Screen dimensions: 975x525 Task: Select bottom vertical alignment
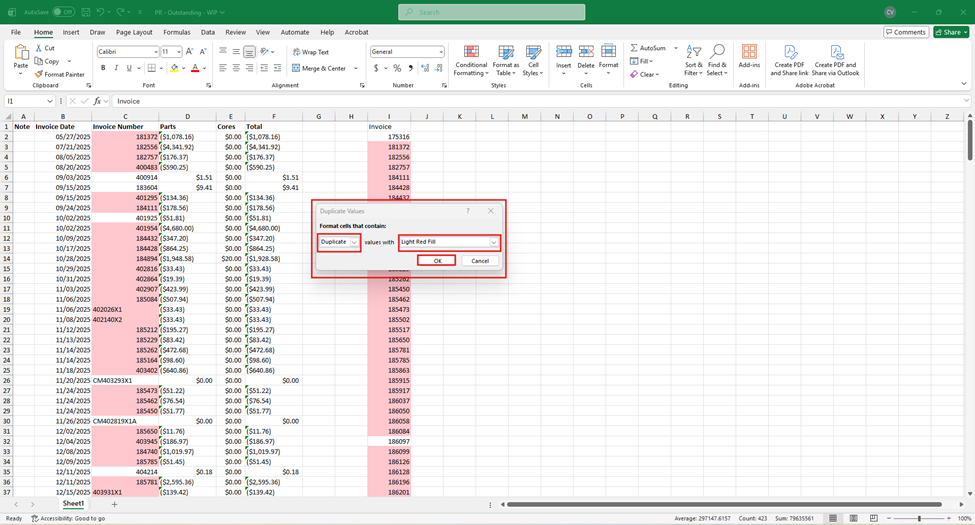pyautogui.click(x=249, y=52)
